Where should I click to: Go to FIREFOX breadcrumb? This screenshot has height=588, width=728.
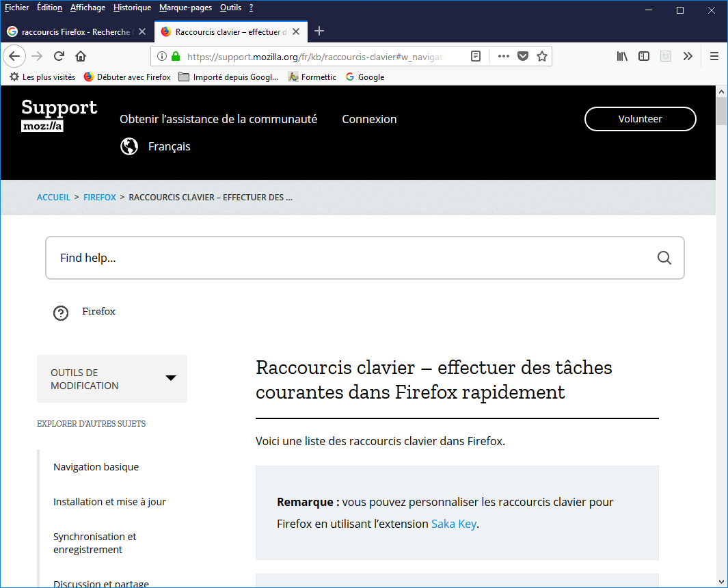coord(100,198)
